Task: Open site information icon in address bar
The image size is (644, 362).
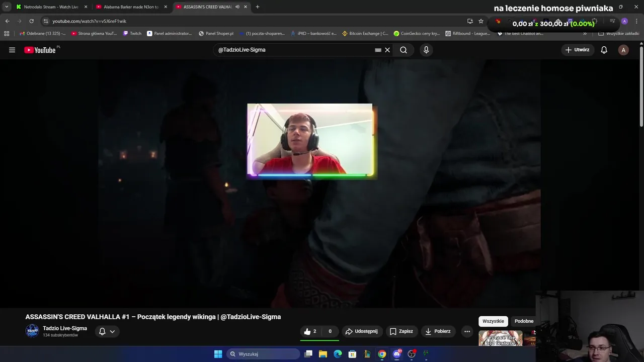Action: [x=46, y=21]
